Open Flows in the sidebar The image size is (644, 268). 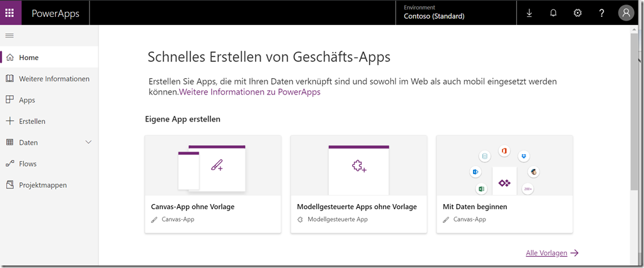point(49,164)
